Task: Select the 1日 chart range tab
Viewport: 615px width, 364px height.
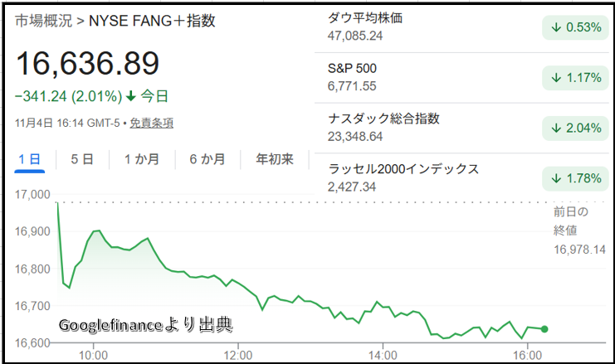Action: [29, 159]
